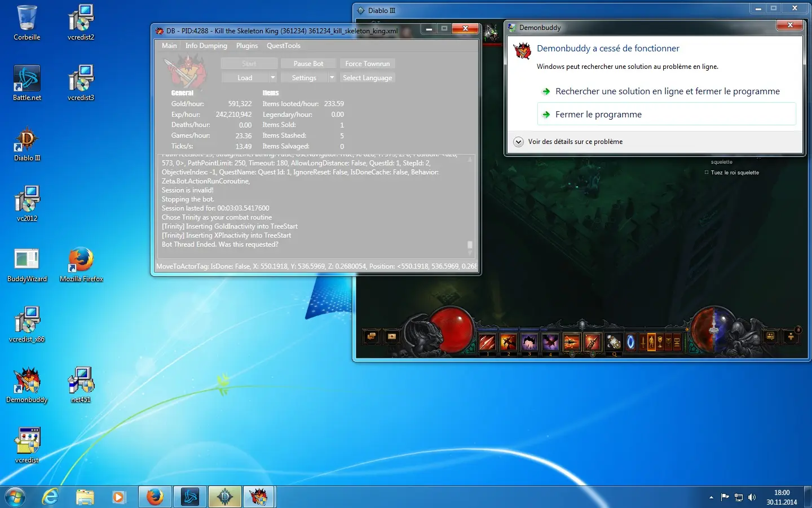Click Diablo III taskbar button
The image size is (812, 508).
(225, 497)
